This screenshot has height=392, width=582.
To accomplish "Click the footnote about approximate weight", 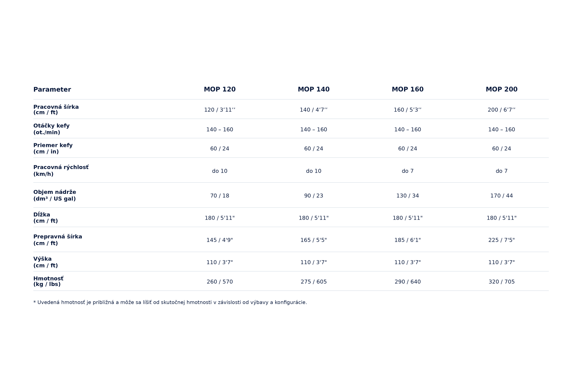I will point(170,302).
